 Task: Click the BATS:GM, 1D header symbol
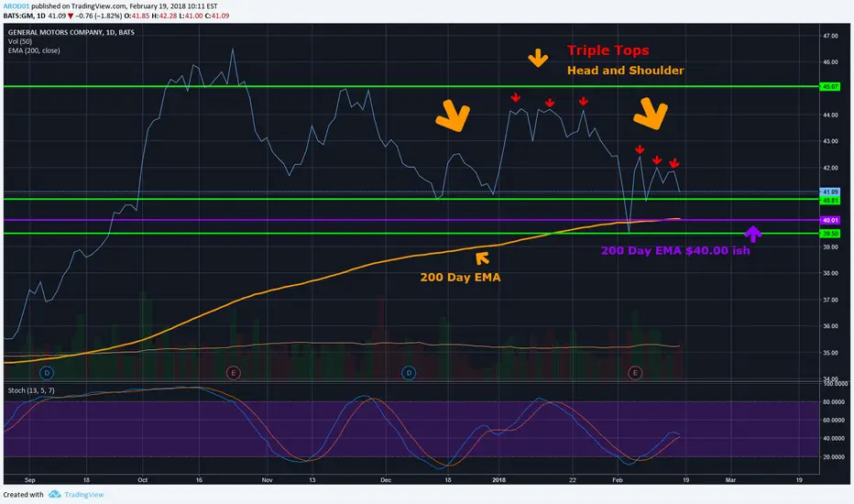tap(24, 16)
